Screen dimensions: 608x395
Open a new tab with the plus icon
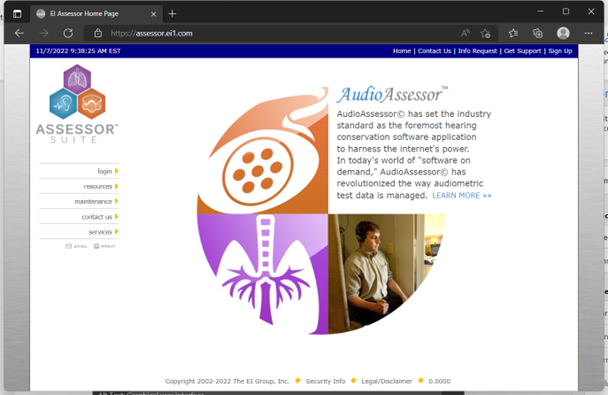point(172,14)
